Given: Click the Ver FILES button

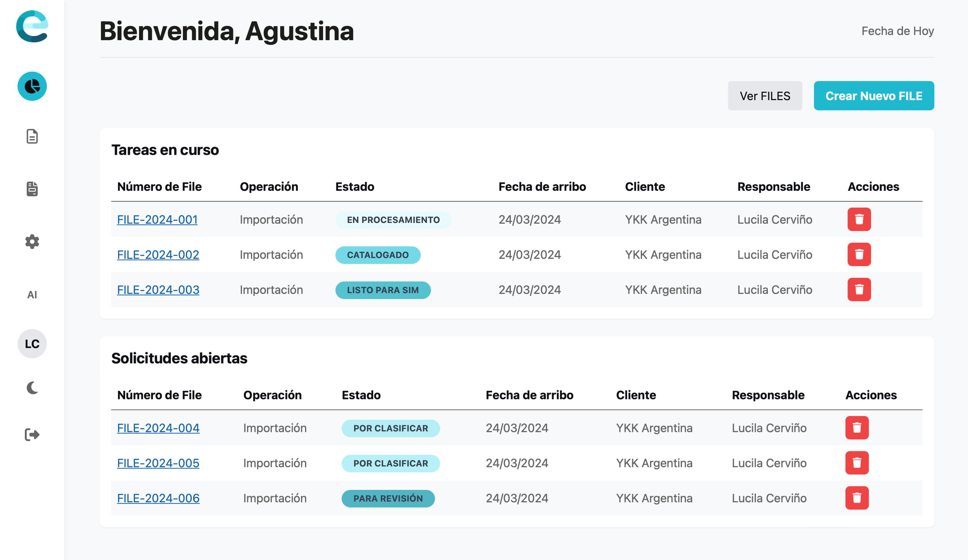Looking at the screenshot, I should (x=765, y=96).
